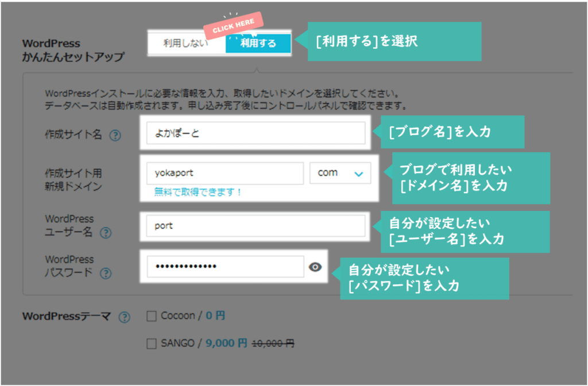The height and width of the screenshot is (386, 588).
Task: Click help icon beside WordPress パスワード
Action: tap(106, 273)
